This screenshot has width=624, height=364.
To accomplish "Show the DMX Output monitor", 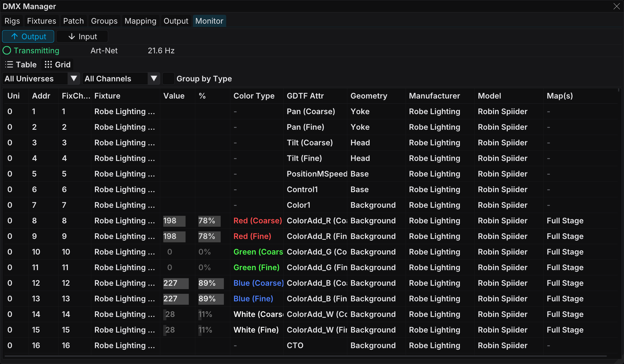I will tap(28, 36).
